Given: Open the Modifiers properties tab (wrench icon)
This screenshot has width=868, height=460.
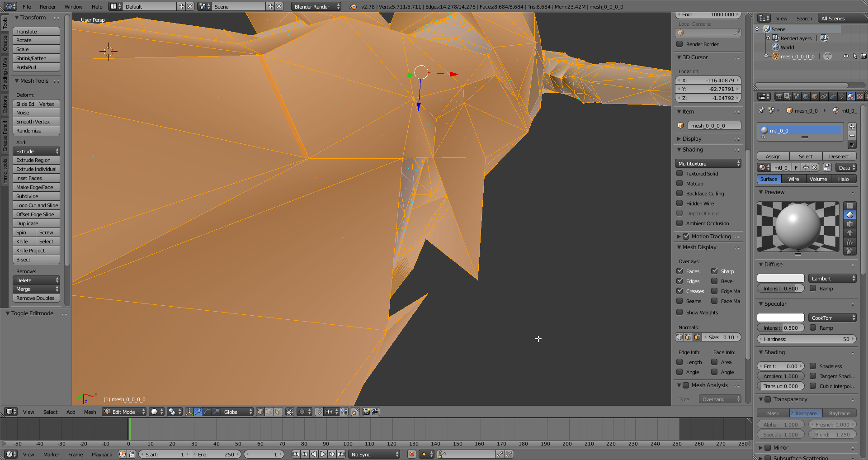Looking at the screenshot, I should [x=833, y=96].
